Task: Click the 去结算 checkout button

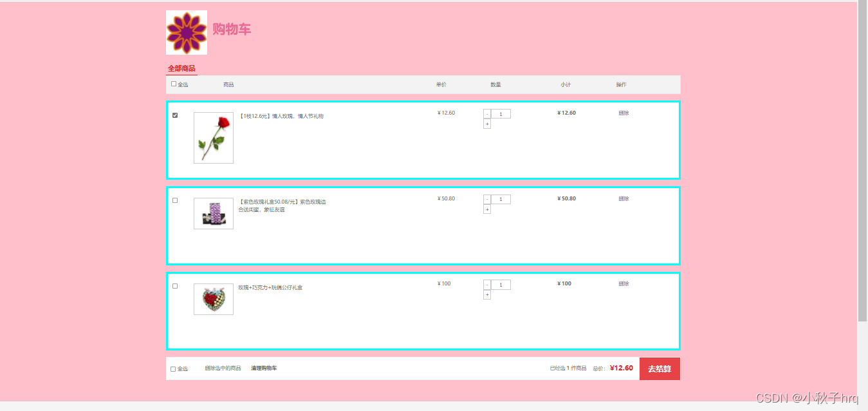Action: pos(660,369)
